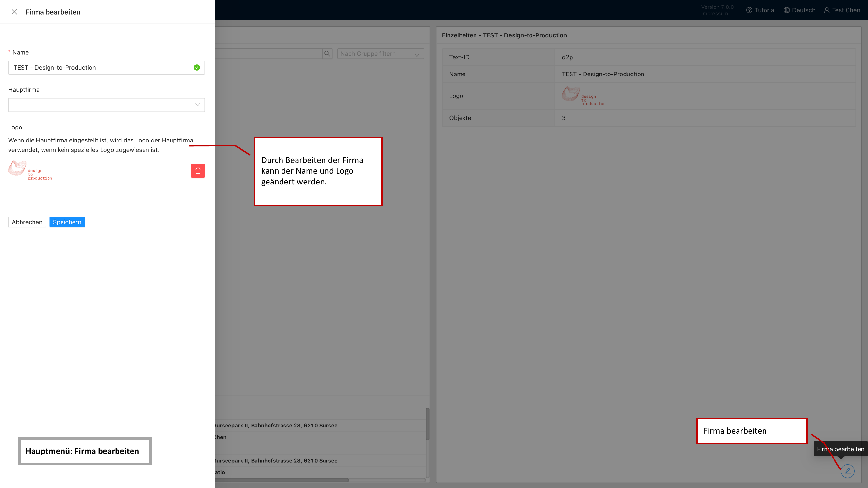Open the Deutsch language menu
This screenshot has height=488, width=868.
coord(799,10)
